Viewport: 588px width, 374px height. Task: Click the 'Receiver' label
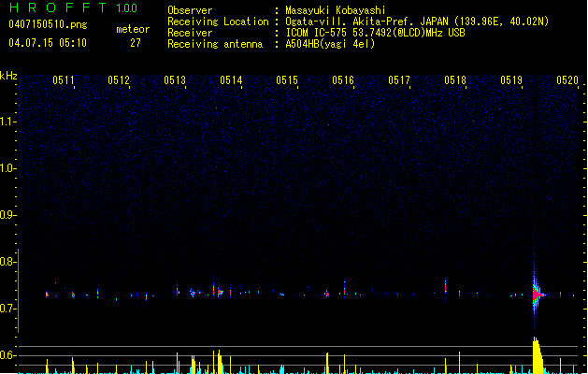point(190,33)
